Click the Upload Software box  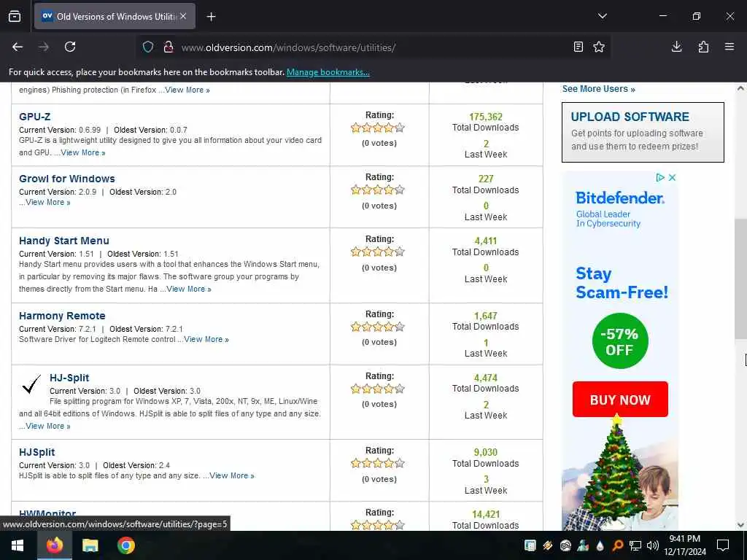point(643,132)
